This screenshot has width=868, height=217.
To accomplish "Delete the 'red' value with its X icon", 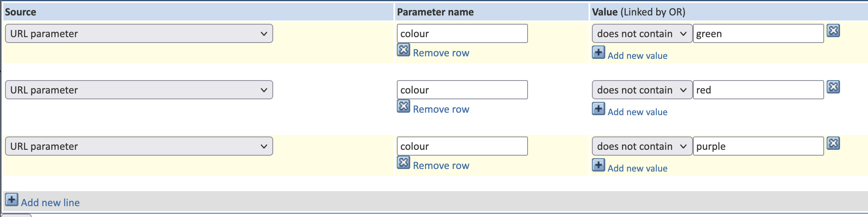I will pyautogui.click(x=833, y=87).
